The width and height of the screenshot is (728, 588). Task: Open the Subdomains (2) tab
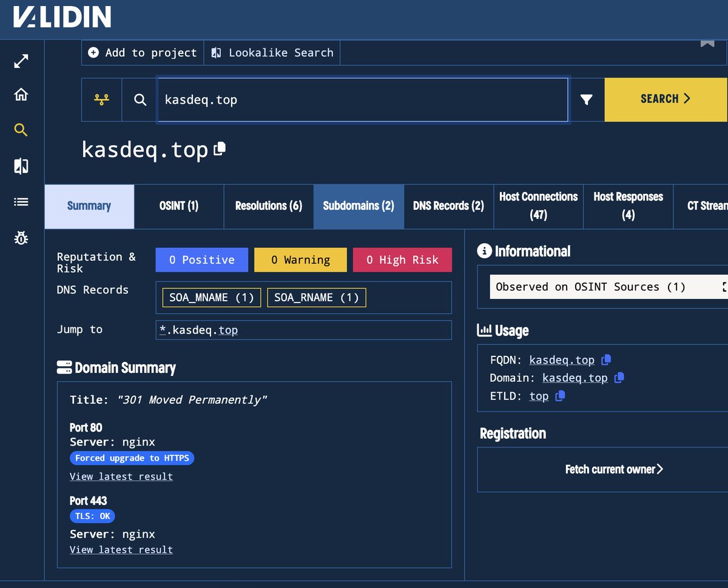pyautogui.click(x=359, y=206)
